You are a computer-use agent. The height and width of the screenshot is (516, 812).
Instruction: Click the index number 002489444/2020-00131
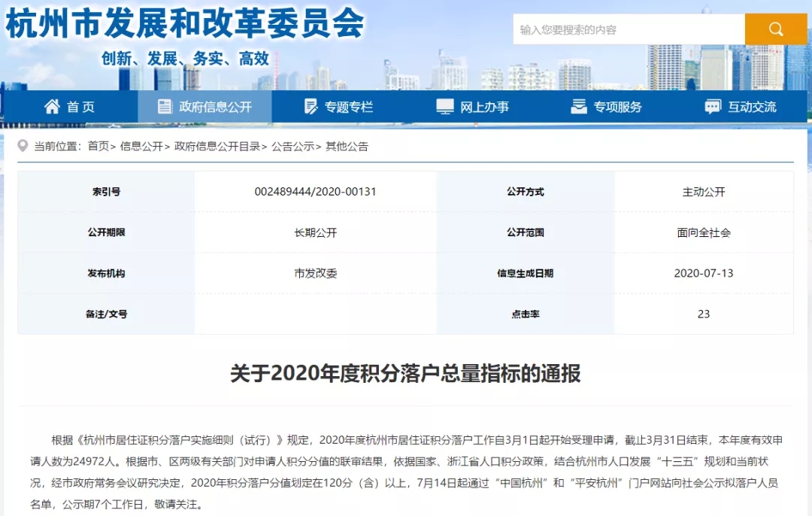tap(315, 192)
